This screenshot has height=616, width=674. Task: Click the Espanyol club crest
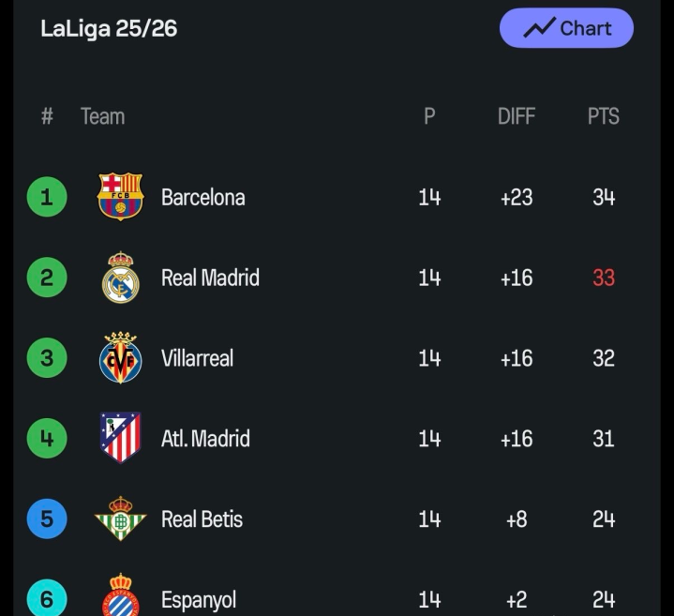(121, 596)
